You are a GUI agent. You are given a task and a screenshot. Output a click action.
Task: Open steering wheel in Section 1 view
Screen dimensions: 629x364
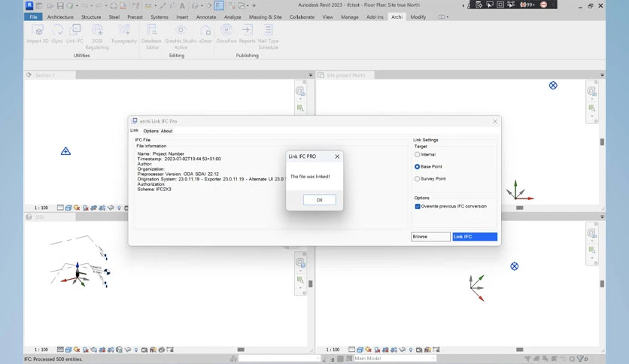pos(300,92)
